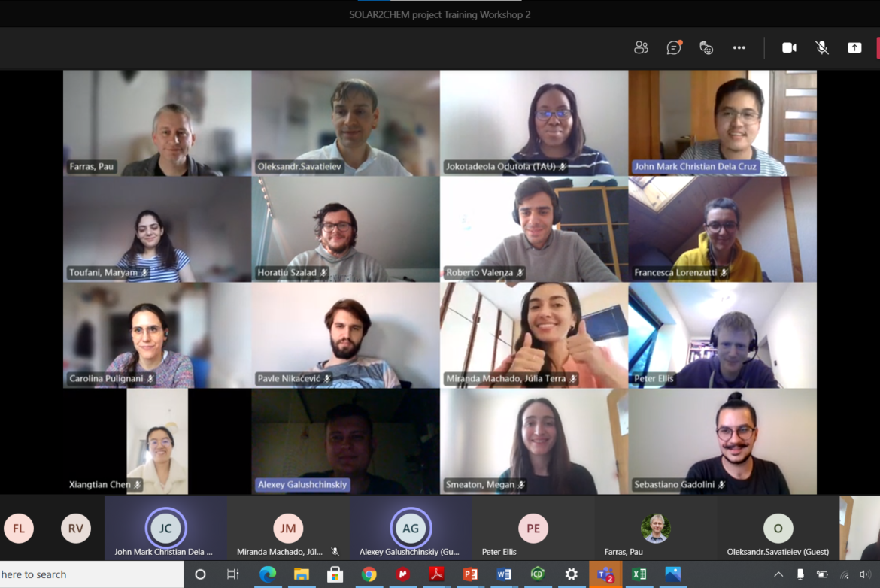This screenshot has width=880, height=588.
Task: Select Smeaton, Megan video tile
Action: pyautogui.click(x=534, y=441)
